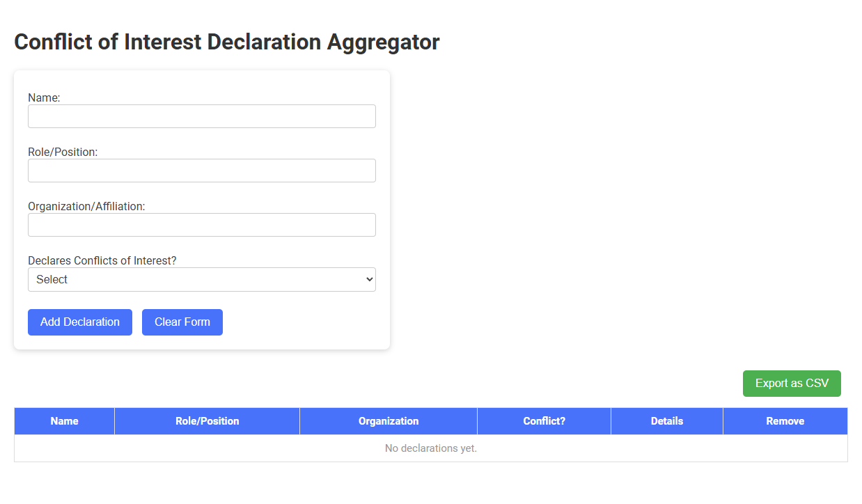
Task: Click the Organization/Affiliation input field
Action: point(201,224)
